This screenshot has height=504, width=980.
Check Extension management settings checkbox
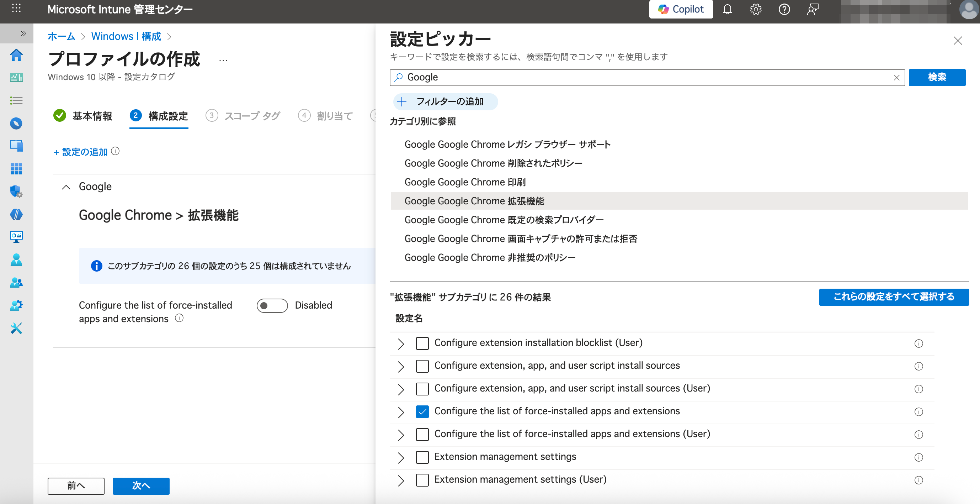click(422, 457)
